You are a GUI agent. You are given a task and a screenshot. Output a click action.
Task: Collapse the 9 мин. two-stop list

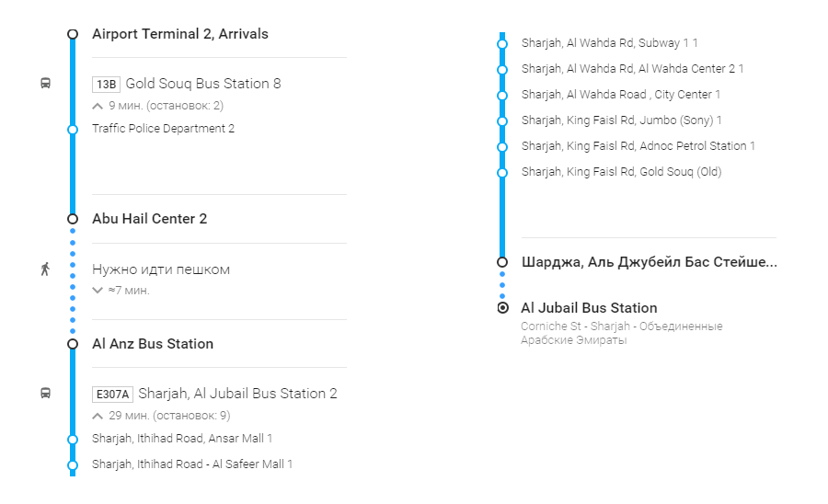point(98,106)
